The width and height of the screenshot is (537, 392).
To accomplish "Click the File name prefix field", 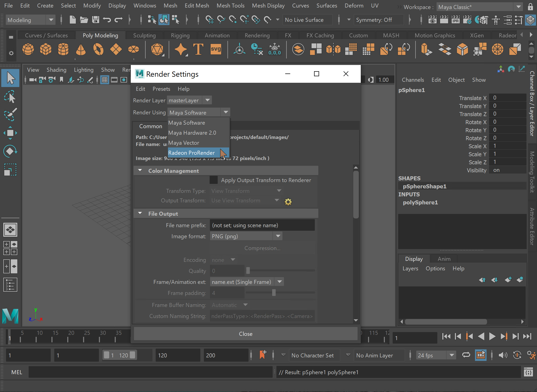I will [262, 225].
